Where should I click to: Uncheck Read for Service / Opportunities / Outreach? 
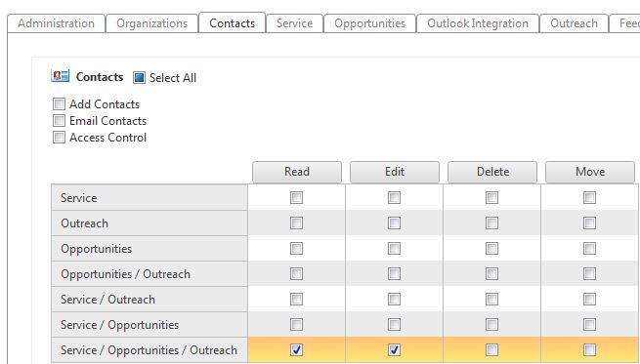296,349
